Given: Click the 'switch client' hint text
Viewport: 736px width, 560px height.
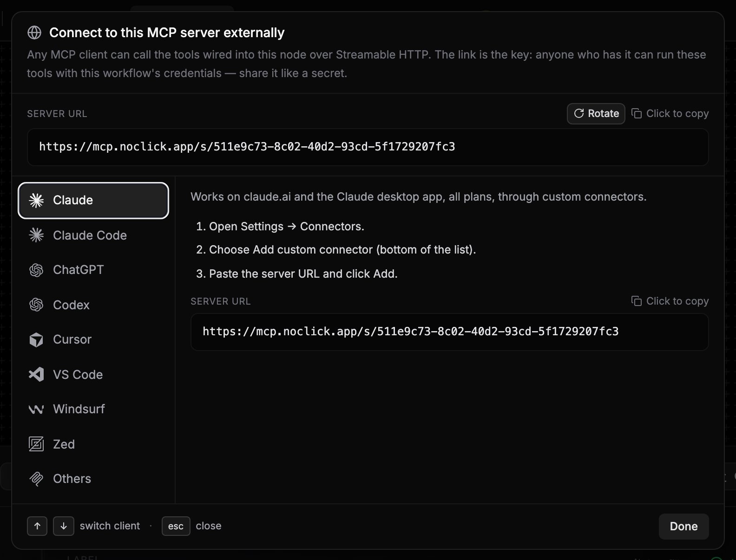Looking at the screenshot, I should point(110,526).
